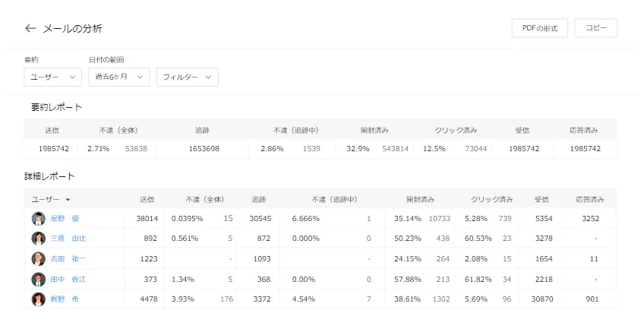The width and height of the screenshot is (644, 329).
Task: Select clicked rate 60.53% cell
Action: tap(478, 239)
